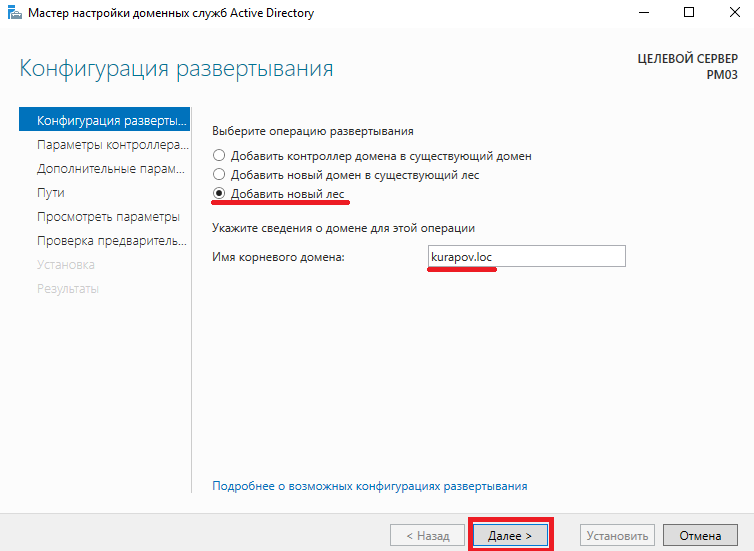Open 'Подробнее о возможных конфигурациях развертывания' link
The width and height of the screenshot is (754, 551).
pos(369,486)
